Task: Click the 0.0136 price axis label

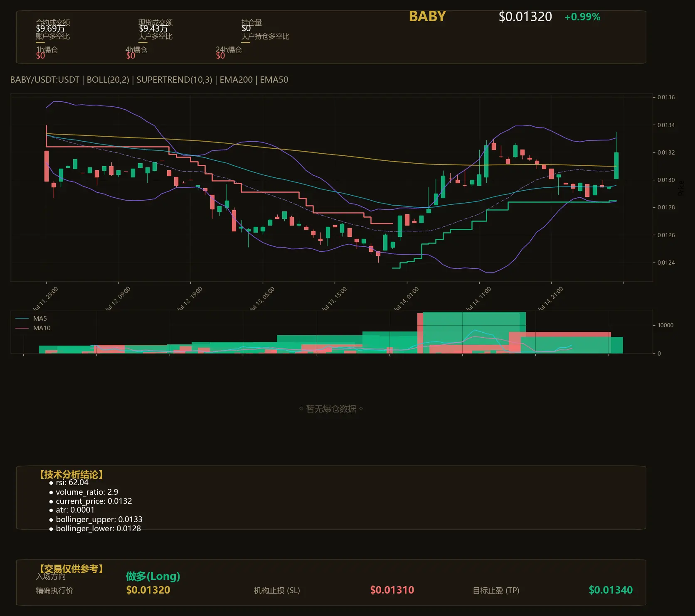Action: tap(666, 97)
